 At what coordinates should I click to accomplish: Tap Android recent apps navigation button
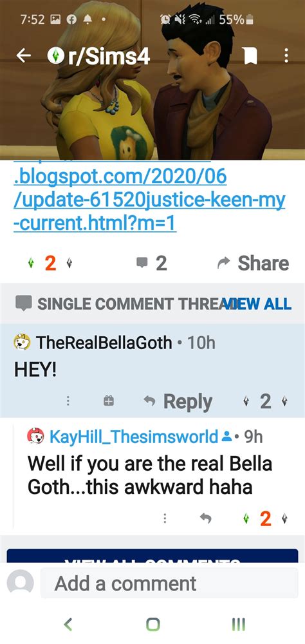238,624
